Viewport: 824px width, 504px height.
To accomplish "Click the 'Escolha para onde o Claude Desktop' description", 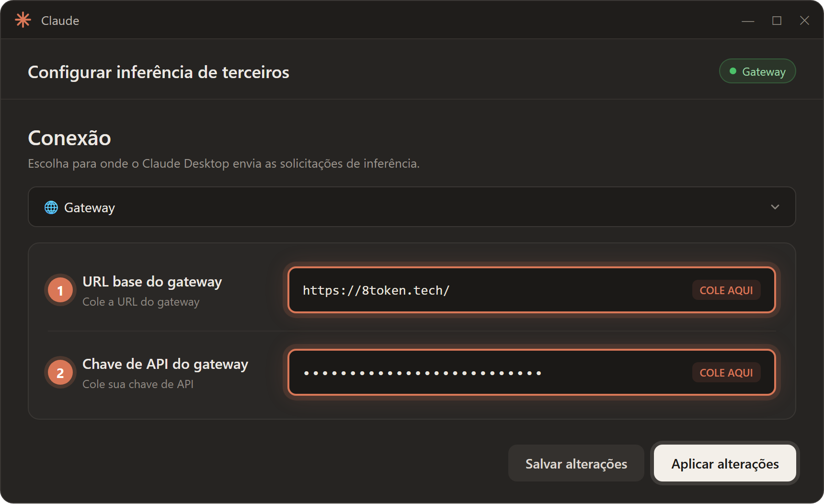I will [x=224, y=163].
